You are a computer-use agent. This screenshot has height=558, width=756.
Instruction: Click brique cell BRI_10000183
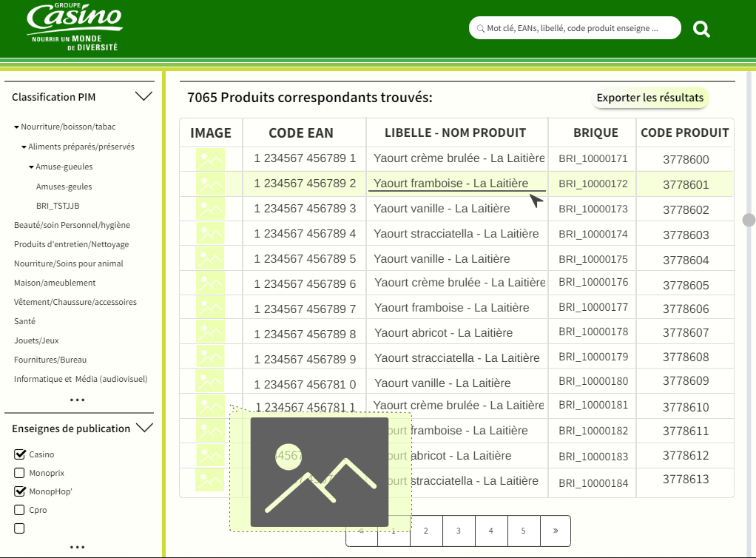pos(593,456)
